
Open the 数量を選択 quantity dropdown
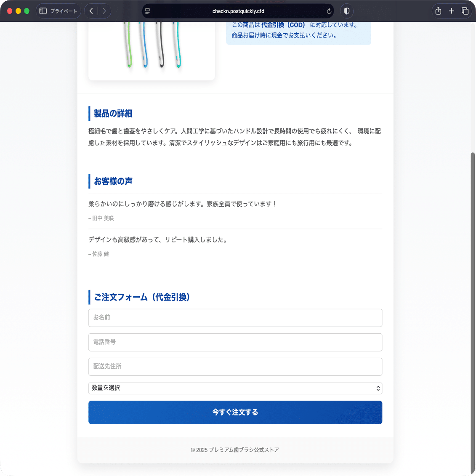235,388
